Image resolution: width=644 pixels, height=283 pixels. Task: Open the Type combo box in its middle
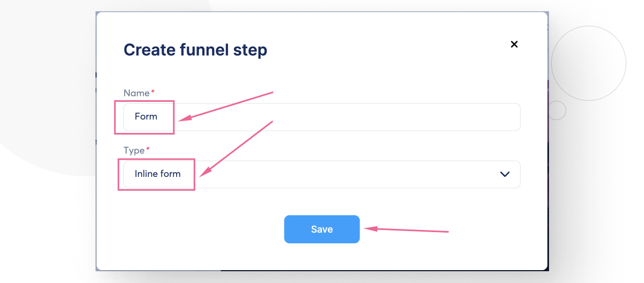tap(322, 174)
